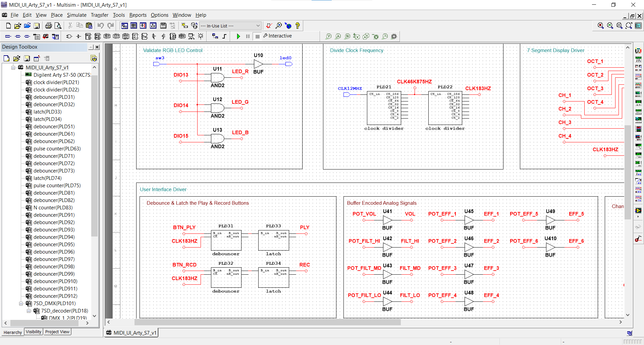Toggle the Design Toolbox view icon
644x345 pixels.
tap(124, 26)
